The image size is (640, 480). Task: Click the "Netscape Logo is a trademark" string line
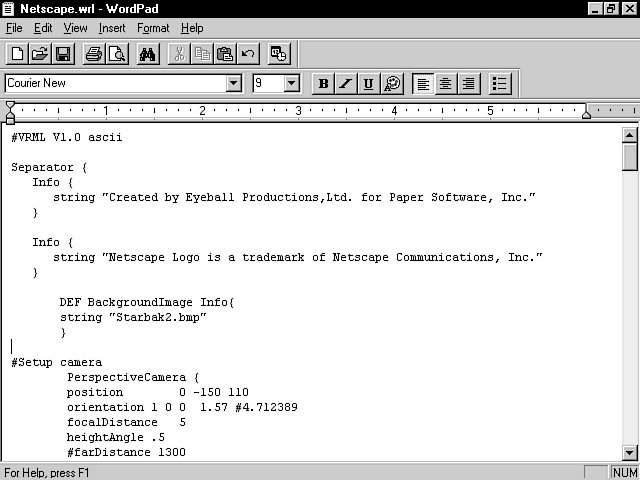[x=298, y=258]
